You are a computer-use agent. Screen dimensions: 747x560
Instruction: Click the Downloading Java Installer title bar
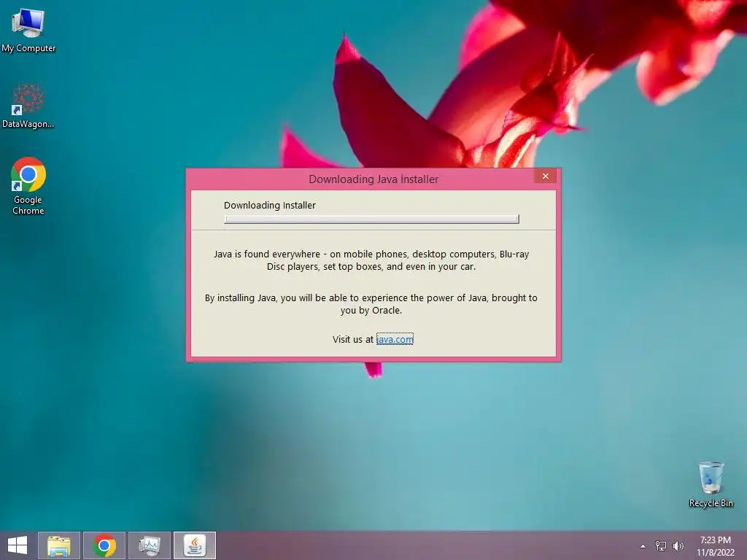click(x=373, y=179)
